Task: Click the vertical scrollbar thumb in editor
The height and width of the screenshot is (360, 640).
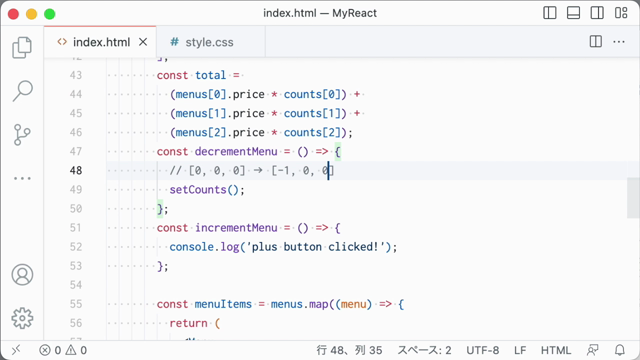Action: pos(633,198)
